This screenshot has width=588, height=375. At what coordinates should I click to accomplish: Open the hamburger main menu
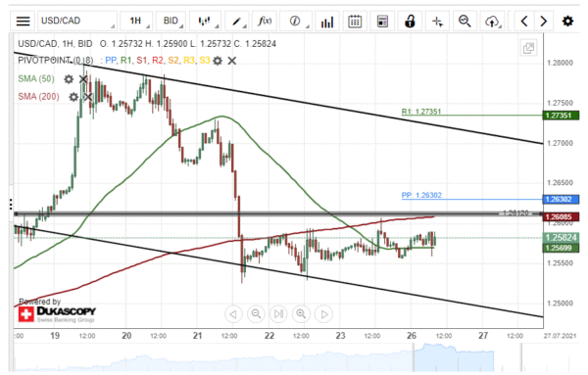click(x=23, y=21)
